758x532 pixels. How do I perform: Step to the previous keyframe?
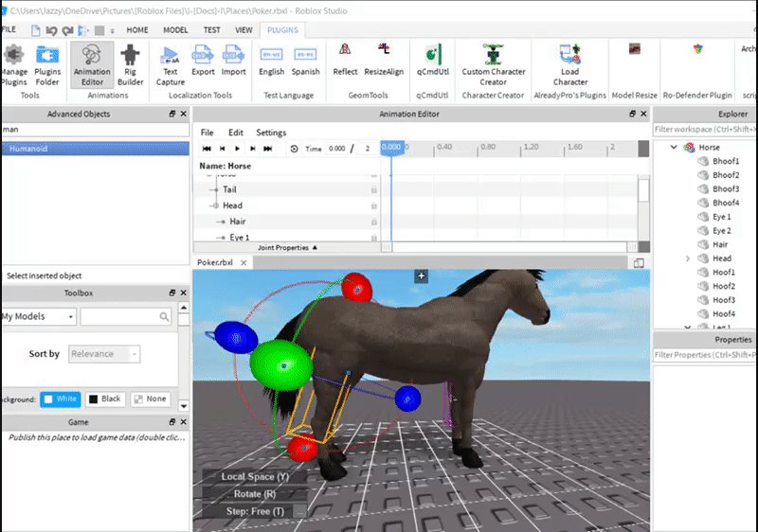click(223, 149)
